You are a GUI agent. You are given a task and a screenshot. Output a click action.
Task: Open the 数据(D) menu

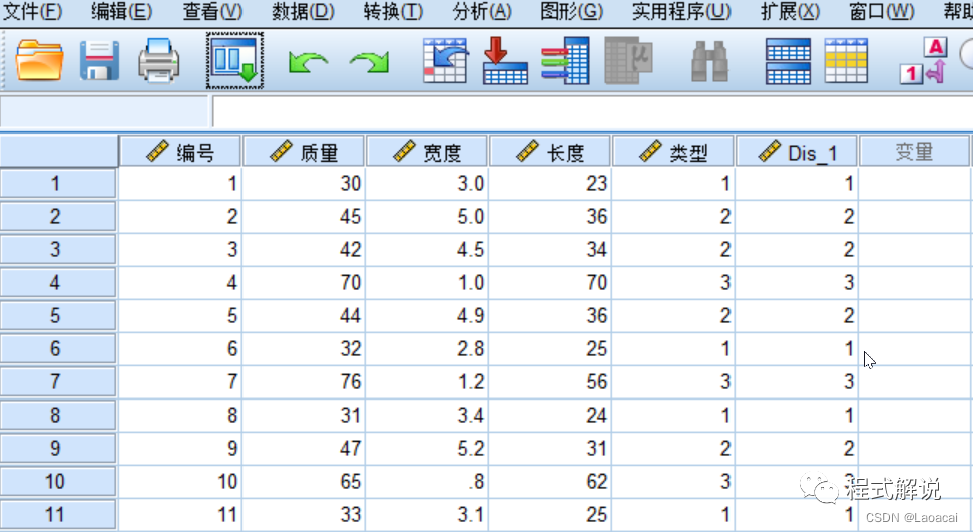[303, 11]
